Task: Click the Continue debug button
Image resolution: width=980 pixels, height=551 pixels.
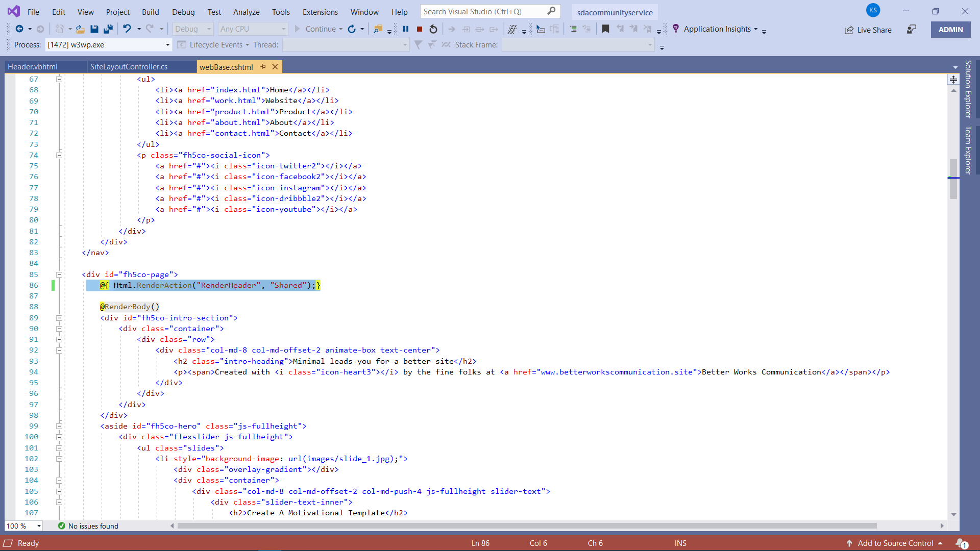Action: (x=315, y=29)
